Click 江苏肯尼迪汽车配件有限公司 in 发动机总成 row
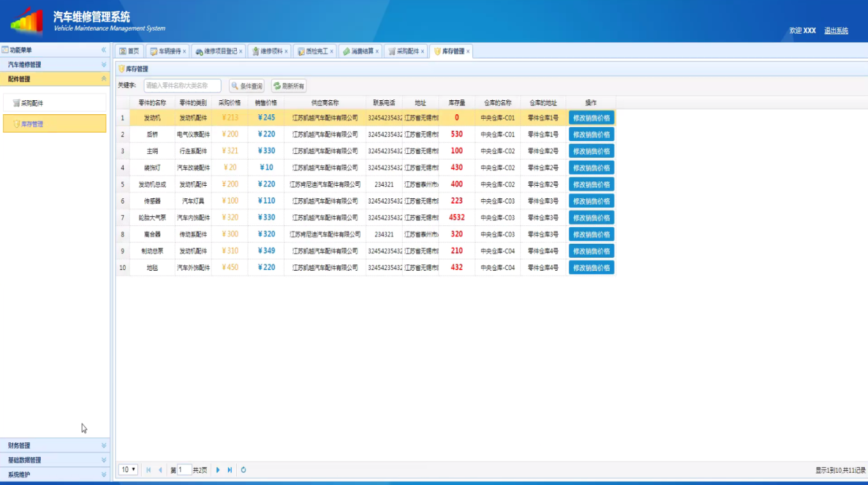This screenshot has height=485, width=868. pyautogui.click(x=325, y=184)
